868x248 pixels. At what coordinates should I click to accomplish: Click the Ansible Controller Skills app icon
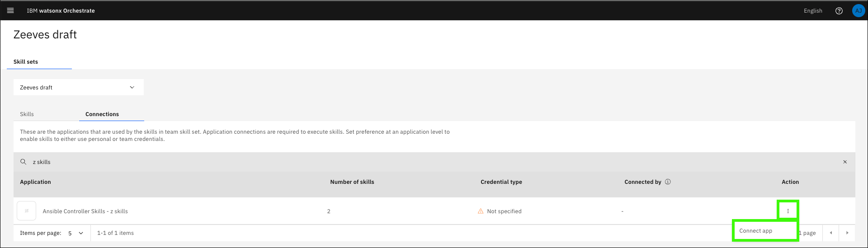tap(27, 211)
